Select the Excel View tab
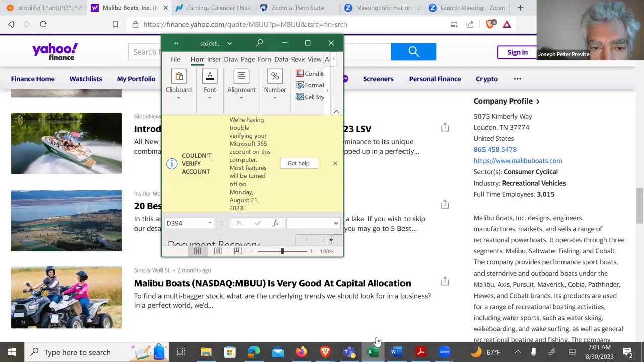 pyautogui.click(x=314, y=59)
